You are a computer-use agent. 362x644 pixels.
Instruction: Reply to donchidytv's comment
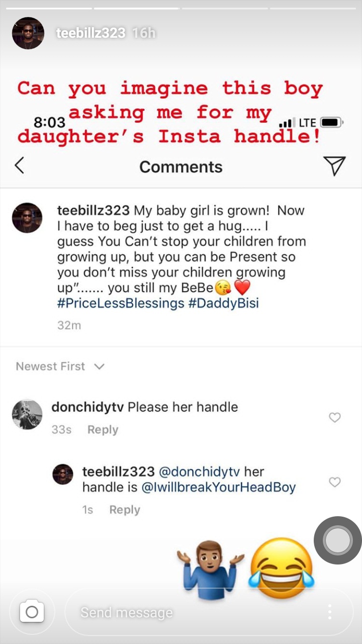103,430
